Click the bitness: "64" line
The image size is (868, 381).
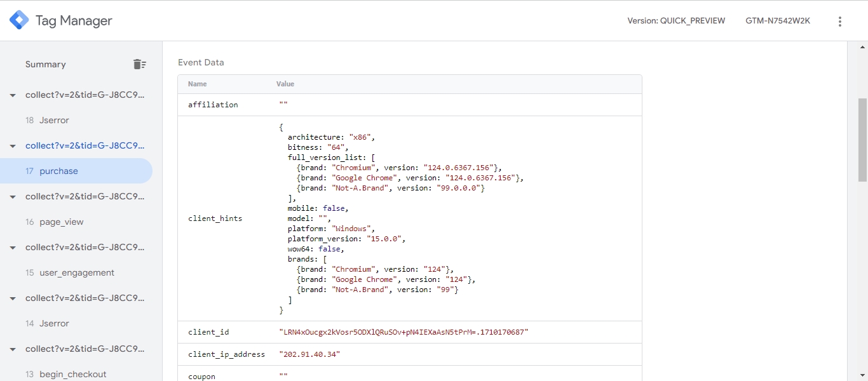point(318,147)
